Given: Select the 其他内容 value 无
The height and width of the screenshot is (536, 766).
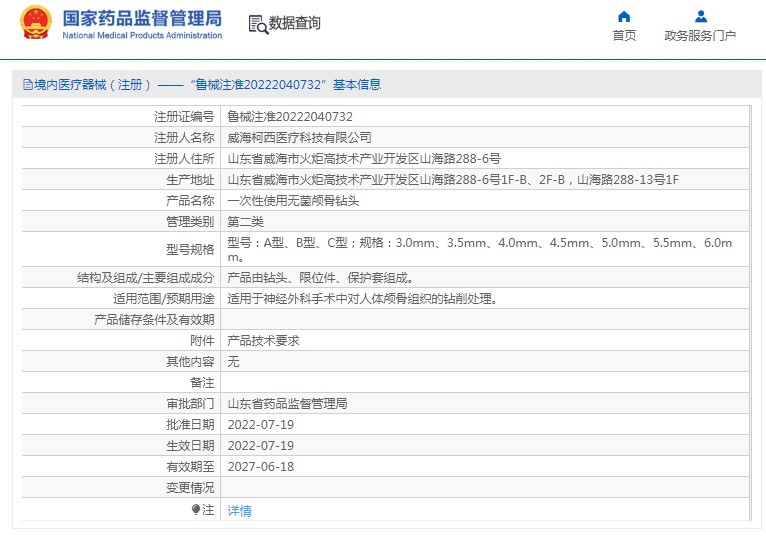Looking at the screenshot, I should pyautogui.click(x=233, y=362).
